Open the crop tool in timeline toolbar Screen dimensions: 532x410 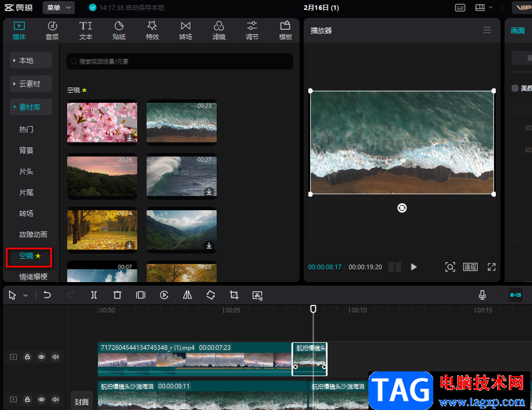pos(234,295)
